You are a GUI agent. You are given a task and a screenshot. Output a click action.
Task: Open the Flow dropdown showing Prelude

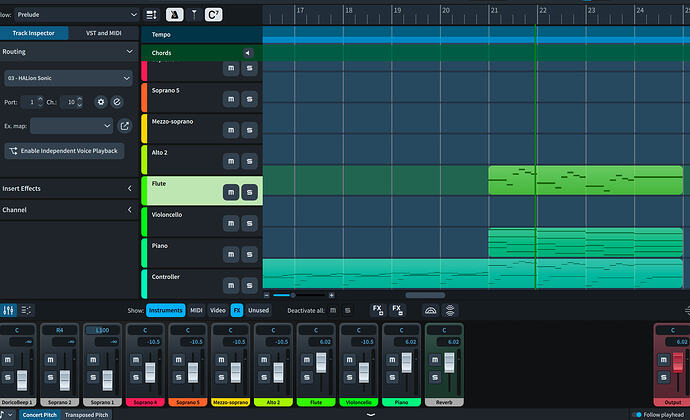(76, 14)
